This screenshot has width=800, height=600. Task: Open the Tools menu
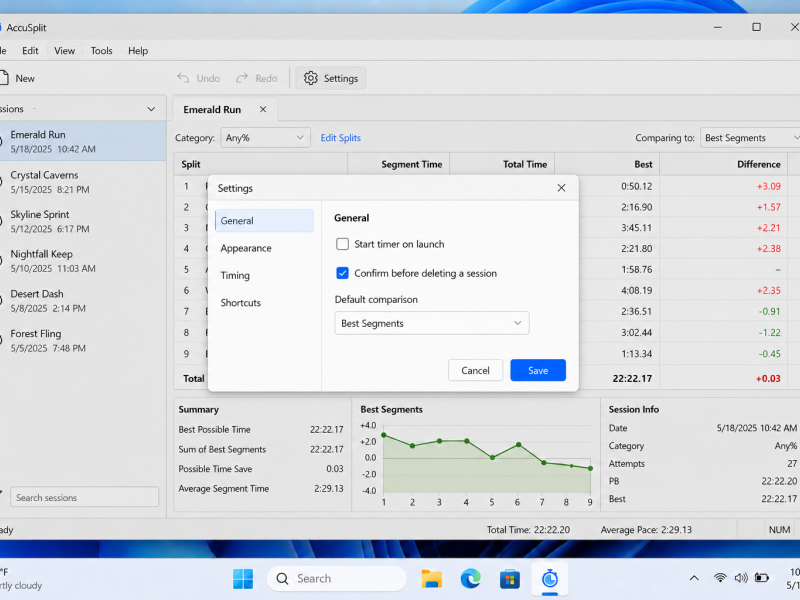point(102,51)
